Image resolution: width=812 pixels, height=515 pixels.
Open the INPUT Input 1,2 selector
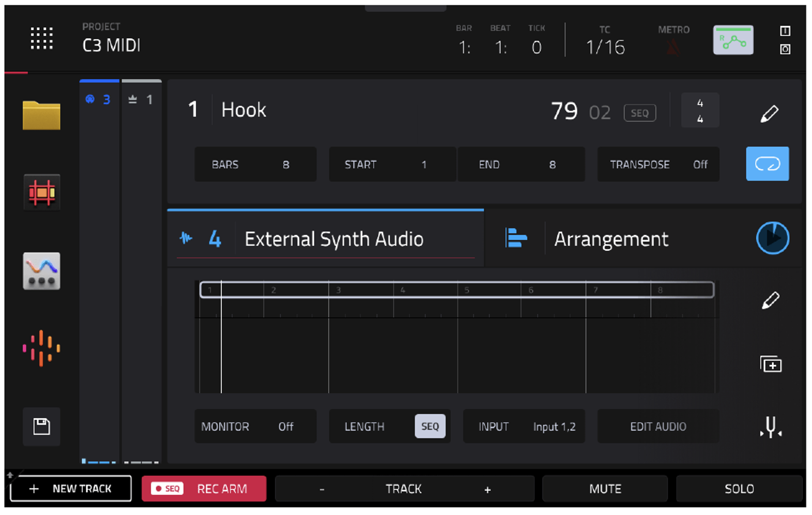[x=524, y=427]
